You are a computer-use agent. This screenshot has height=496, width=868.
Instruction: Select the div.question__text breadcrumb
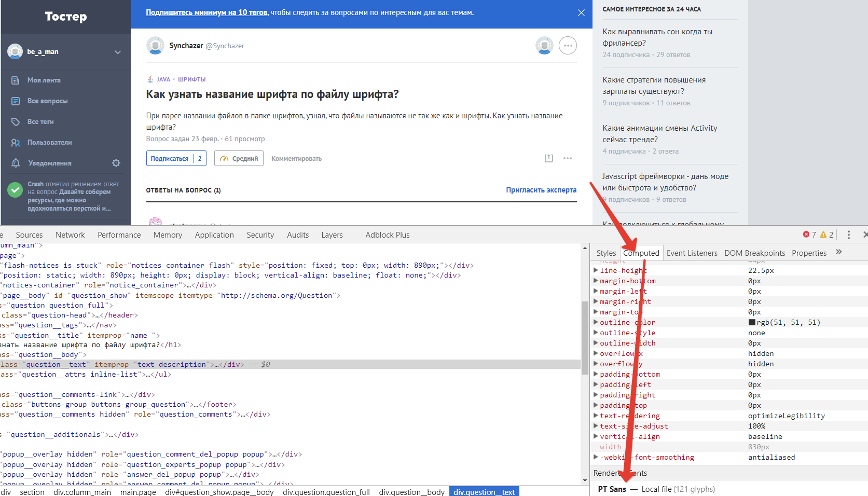pyautogui.click(x=484, y=492)
